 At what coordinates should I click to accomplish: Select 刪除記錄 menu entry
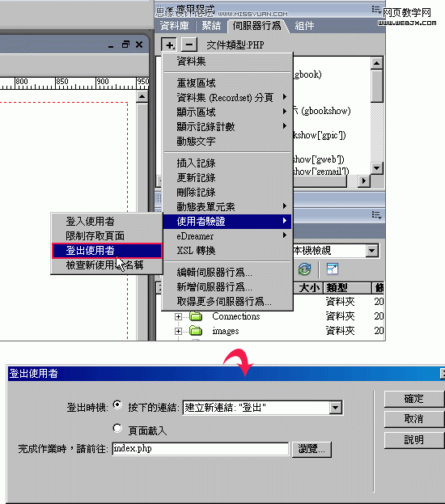[x=227, y=193]
